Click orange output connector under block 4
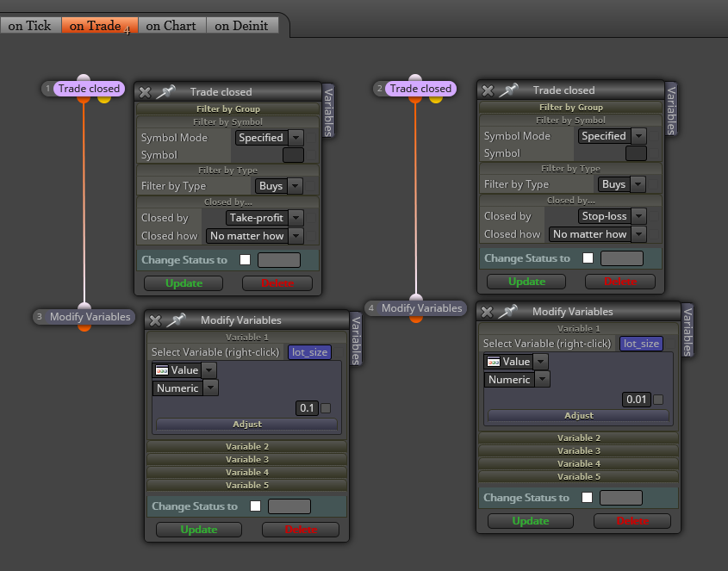The image size is (728, 571). 416,320
